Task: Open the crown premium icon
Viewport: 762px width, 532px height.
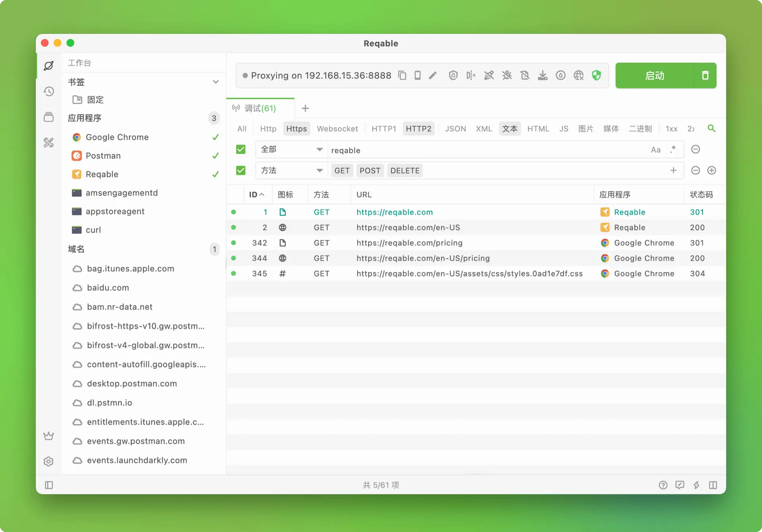Action: point(49,436)
